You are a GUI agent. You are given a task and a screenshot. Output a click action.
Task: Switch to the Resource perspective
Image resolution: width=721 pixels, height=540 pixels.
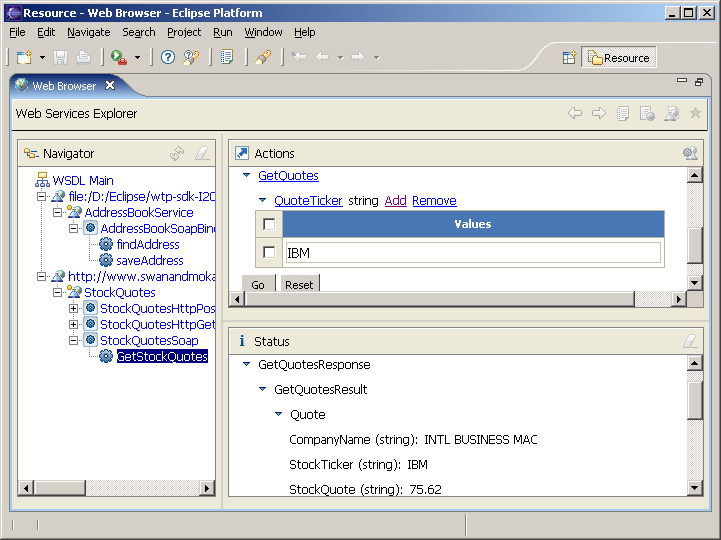tap(619, 58)
